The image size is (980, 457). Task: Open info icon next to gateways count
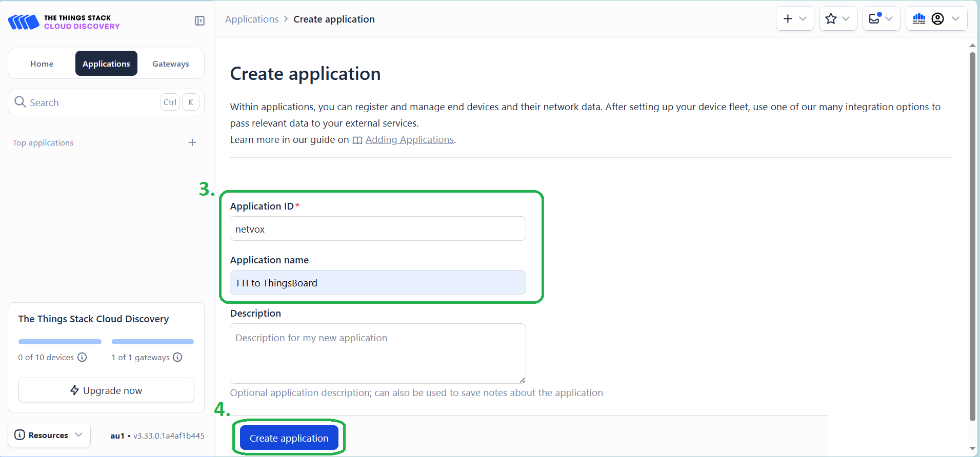(177, 357)
